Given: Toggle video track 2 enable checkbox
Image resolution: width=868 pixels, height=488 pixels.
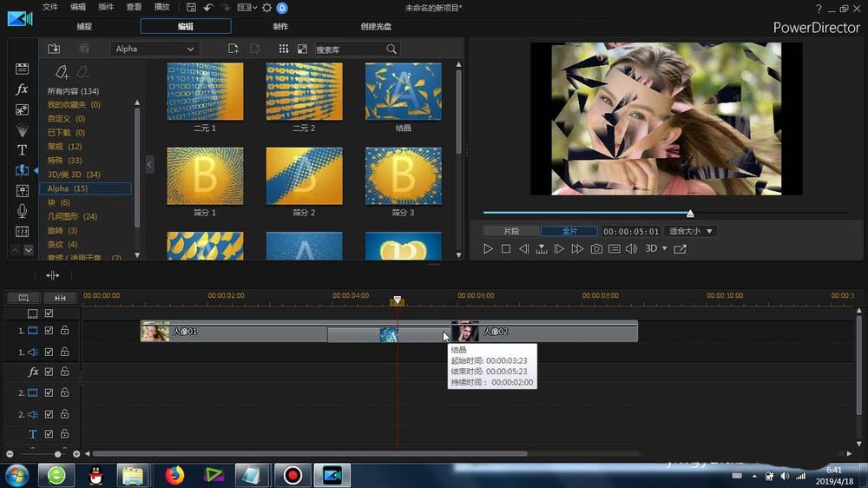Looking at the screenshot, I should point(49,392).
